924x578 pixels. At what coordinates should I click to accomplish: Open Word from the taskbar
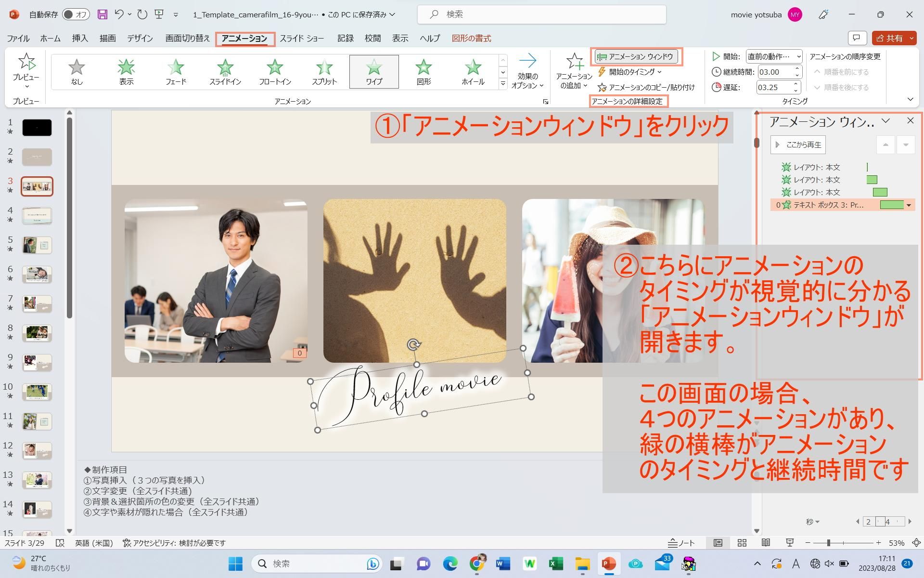[503, 564]
